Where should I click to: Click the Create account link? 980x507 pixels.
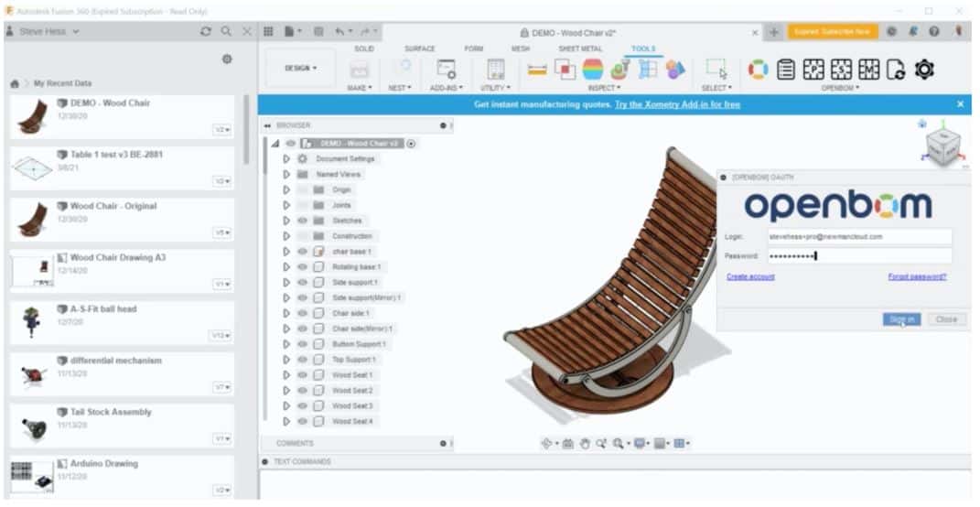pyautogui.click(x=750, y=277)
